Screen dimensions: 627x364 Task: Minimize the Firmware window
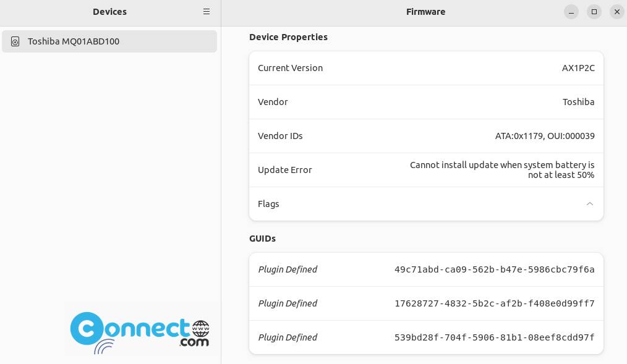click(571, 12)
